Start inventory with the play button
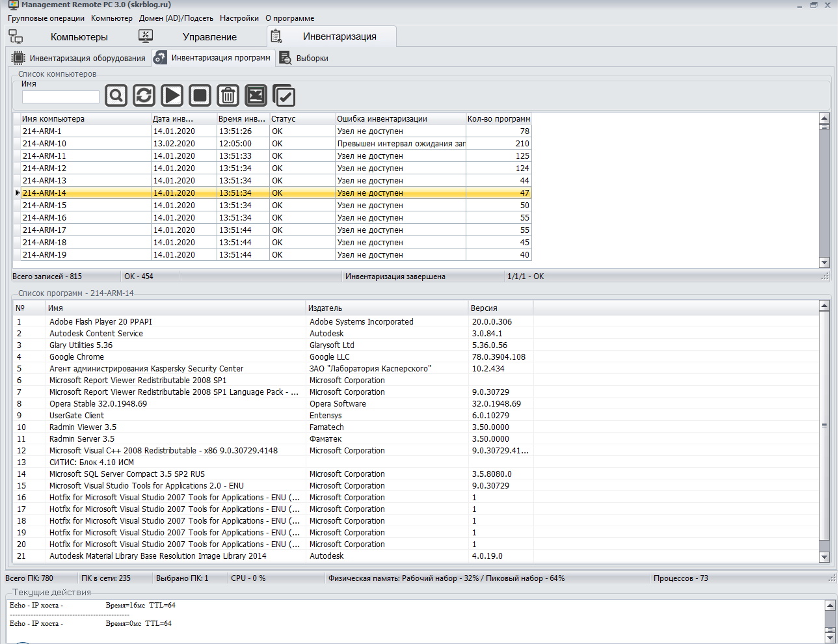The width and height of the screenshot is (839, 644). click(x=172, y=96)
